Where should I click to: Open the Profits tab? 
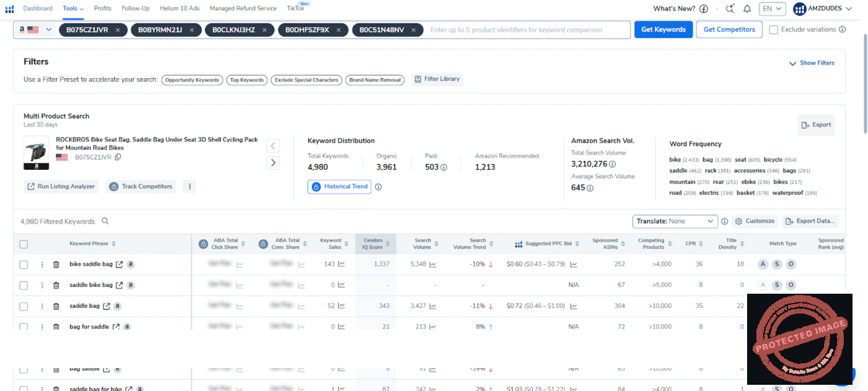pos(103,9)
